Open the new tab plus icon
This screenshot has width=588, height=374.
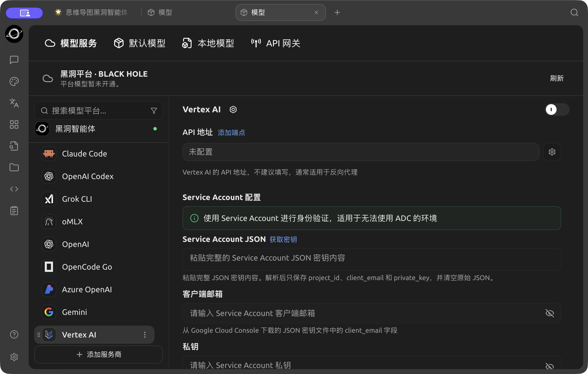click(337, 12)
